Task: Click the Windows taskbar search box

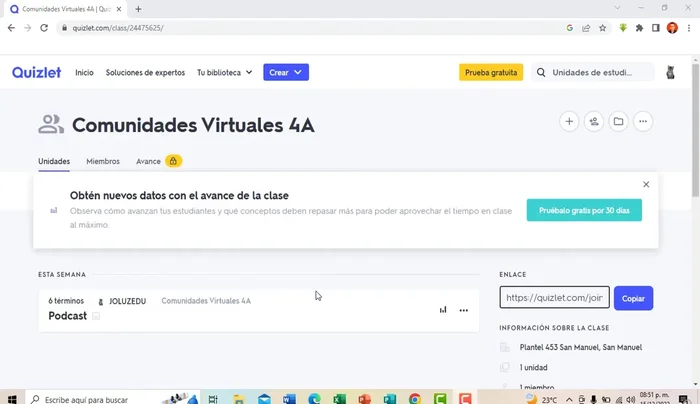Action: 113,399
